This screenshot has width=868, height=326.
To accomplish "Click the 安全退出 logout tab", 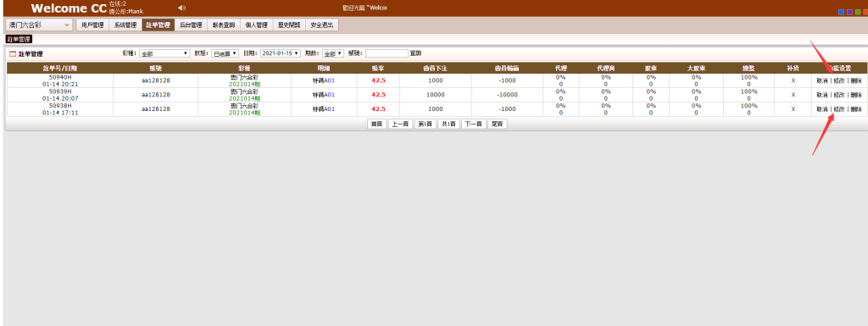I will [321, 25].
